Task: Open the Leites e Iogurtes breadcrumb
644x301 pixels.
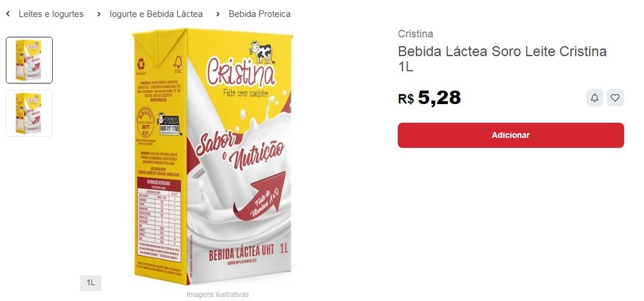Action: click(51, 14)
